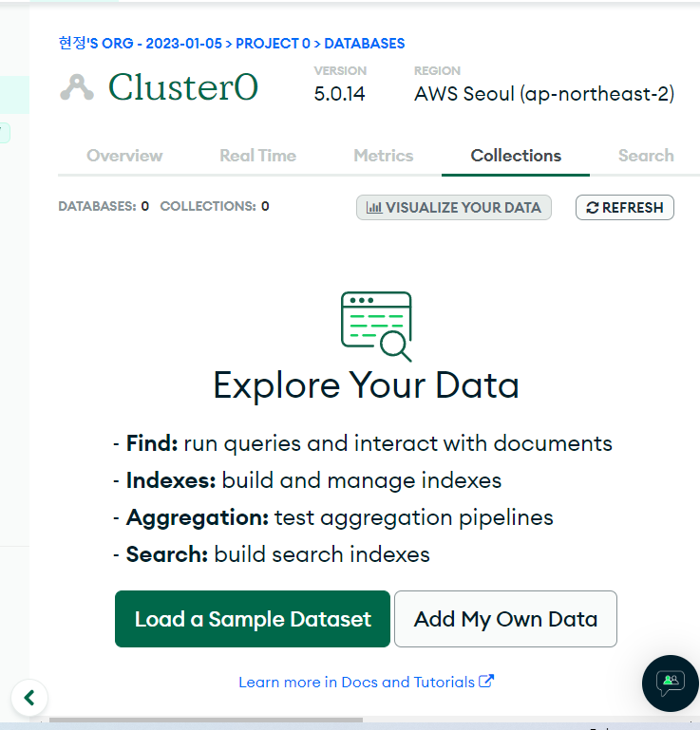Click the COLLECTIONS: 0 counter
This screenshot has width=700, height=730.
click(215, 206)
